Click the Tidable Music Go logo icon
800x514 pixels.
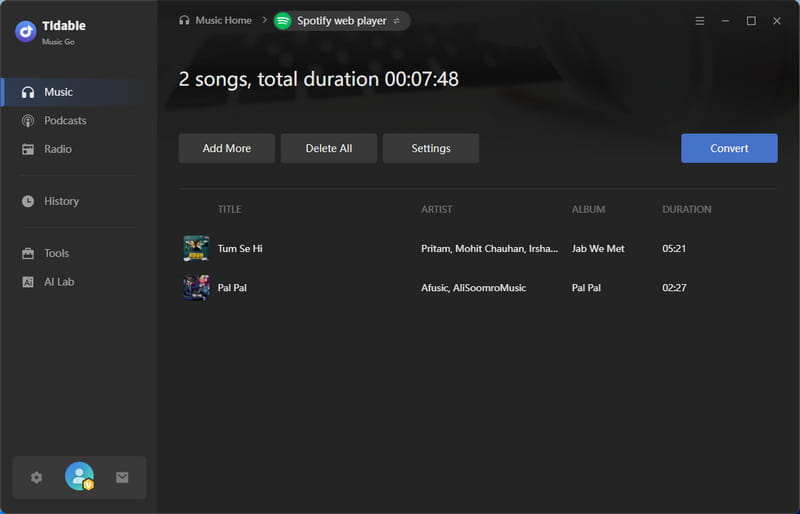tap(26, 31)
